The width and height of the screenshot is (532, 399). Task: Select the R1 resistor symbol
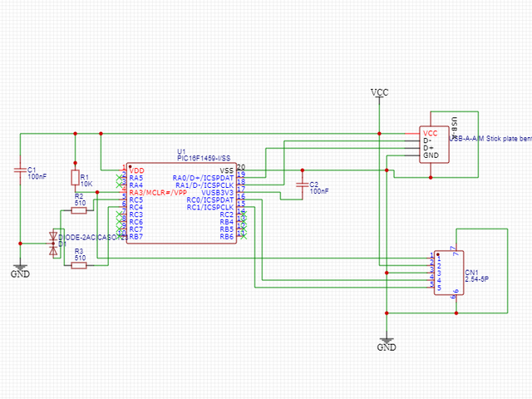pos(75,178)
